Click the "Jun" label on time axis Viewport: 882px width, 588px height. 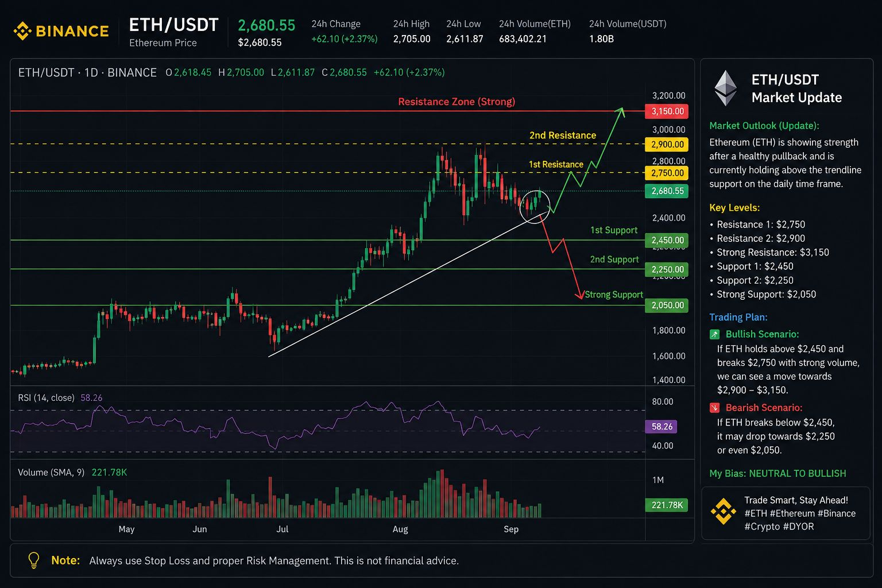200,529
